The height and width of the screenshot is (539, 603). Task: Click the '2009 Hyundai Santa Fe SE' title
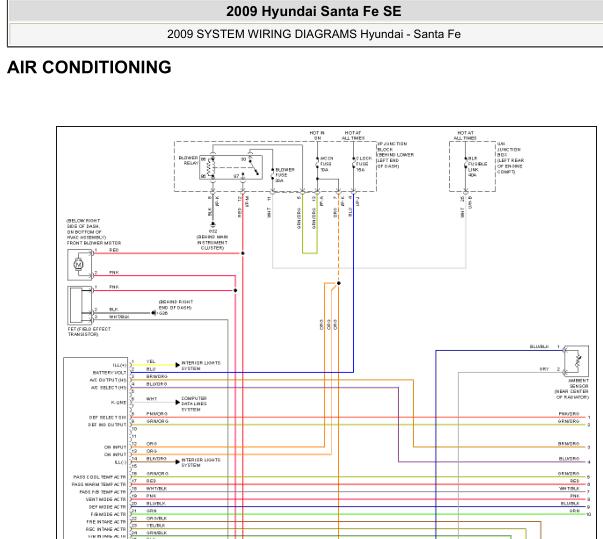[x=313, y=11]
